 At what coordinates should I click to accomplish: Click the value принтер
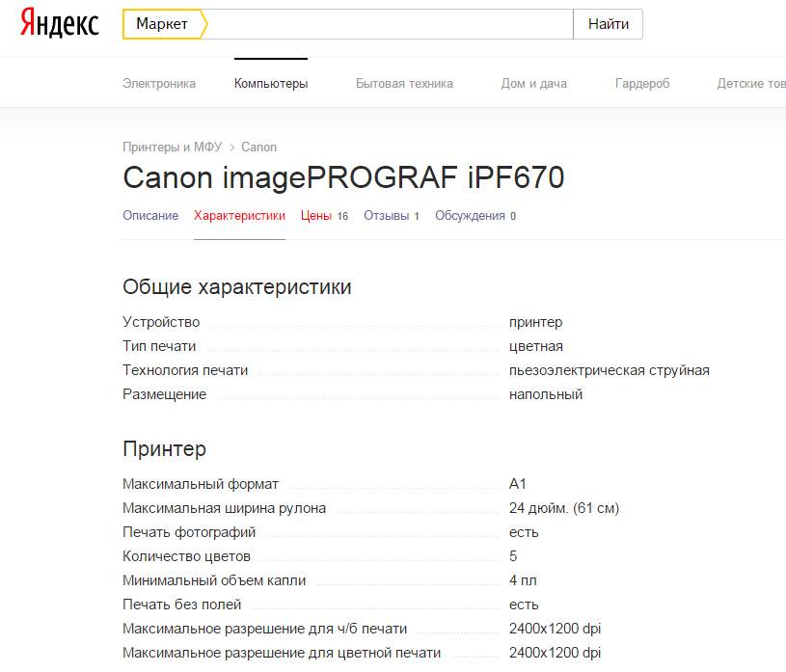536,322
